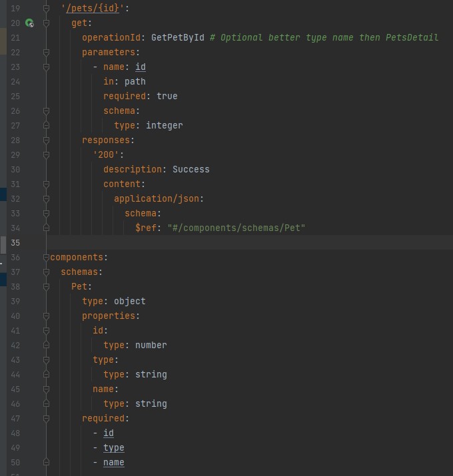Collapse the '/pets/{id}' path block
This screenshot has width=453, height=476.
coord(46,9)
